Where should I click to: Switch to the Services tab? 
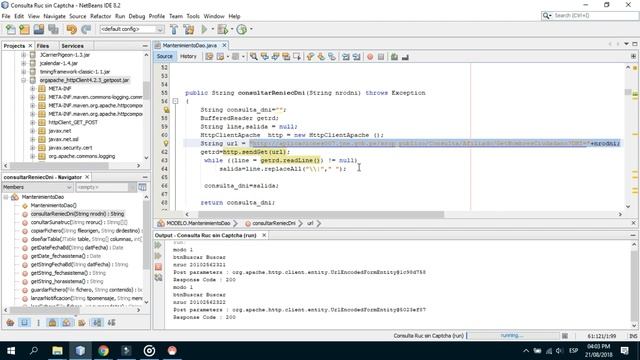72,46
